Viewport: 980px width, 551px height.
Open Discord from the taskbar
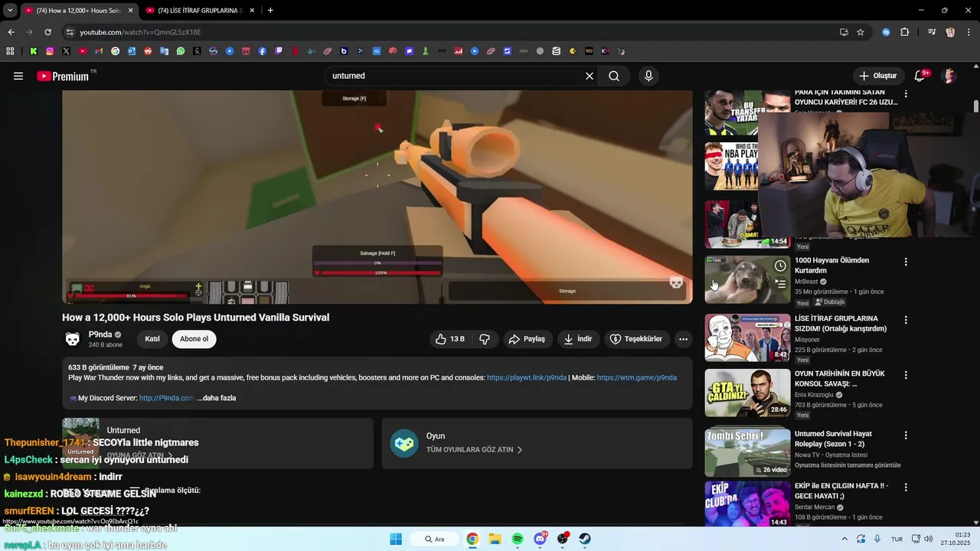point(541,539)
